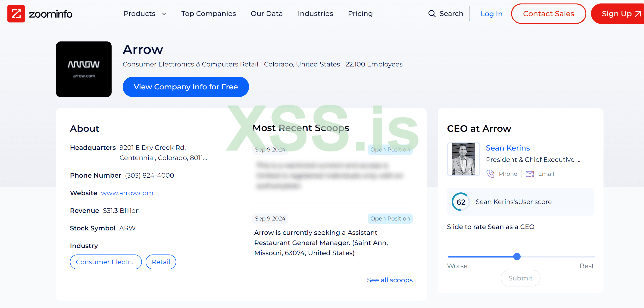Navigate to Pricing
This screenshot has height=308, width=644.
360,14
